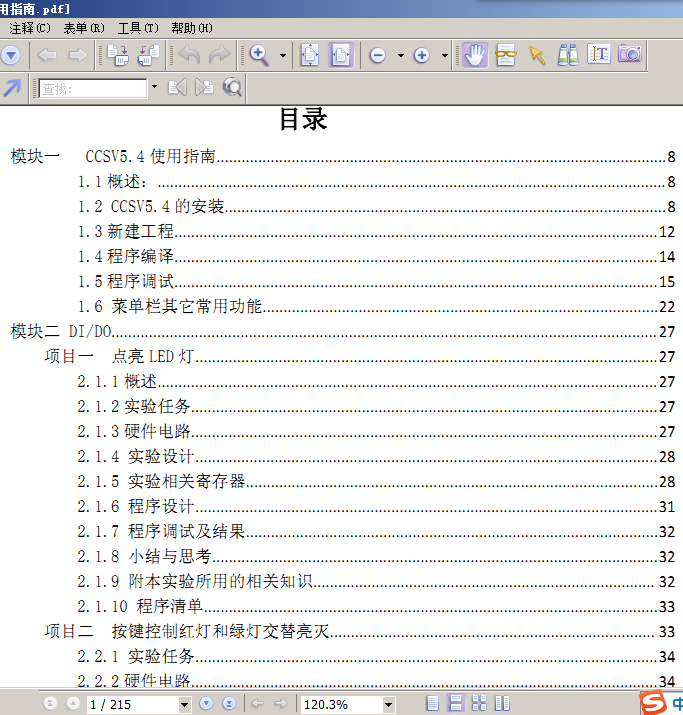Click the status bar next view arrow

(x=281, y=704)
